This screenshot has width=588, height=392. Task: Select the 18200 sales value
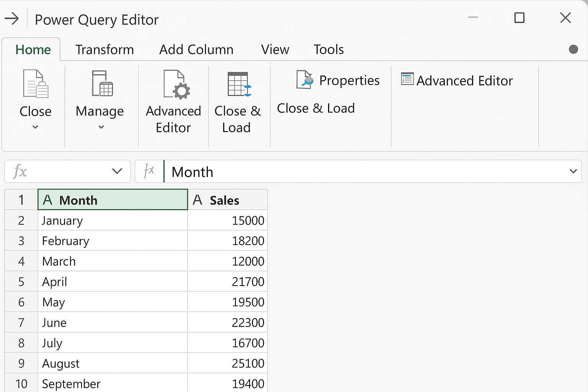[x=227, y=240]
